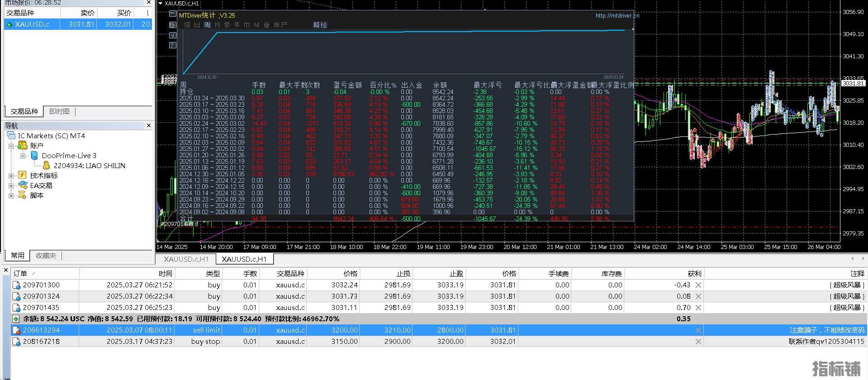868x380 pixels.
Task: Expand the 技术指标 tree node
Action: tap(11, 176)
